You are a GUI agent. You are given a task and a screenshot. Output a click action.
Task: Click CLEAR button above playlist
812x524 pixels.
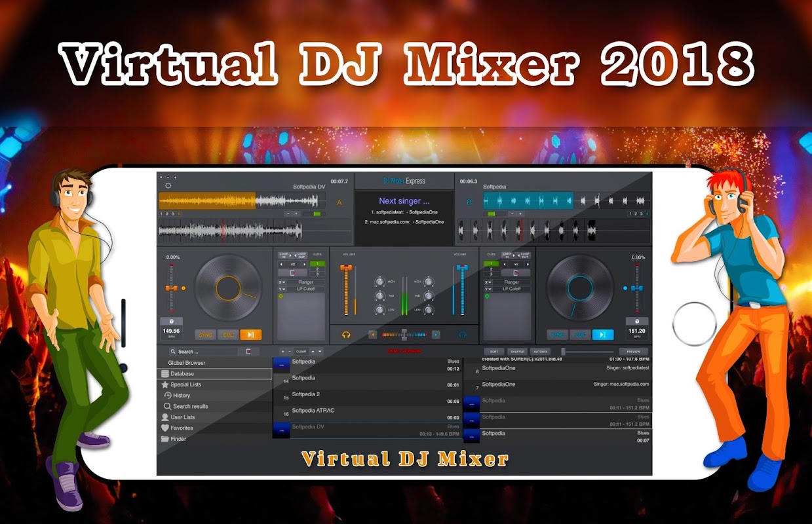pos(301,352)
